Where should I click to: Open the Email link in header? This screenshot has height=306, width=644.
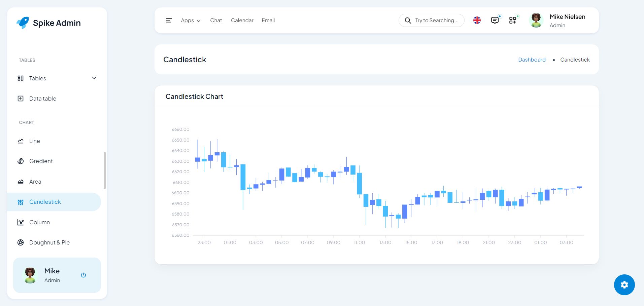[268, 21]
